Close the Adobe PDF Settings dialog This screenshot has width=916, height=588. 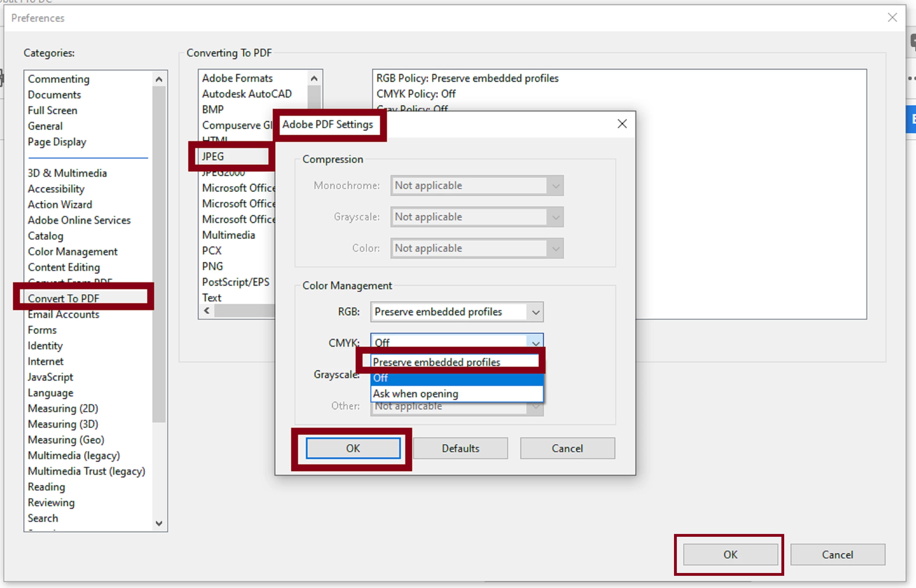click(x=622, y=124)
